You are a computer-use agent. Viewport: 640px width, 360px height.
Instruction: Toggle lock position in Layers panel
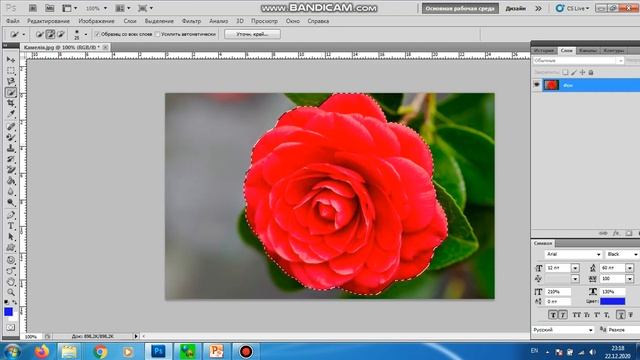[x=582, y=72]
